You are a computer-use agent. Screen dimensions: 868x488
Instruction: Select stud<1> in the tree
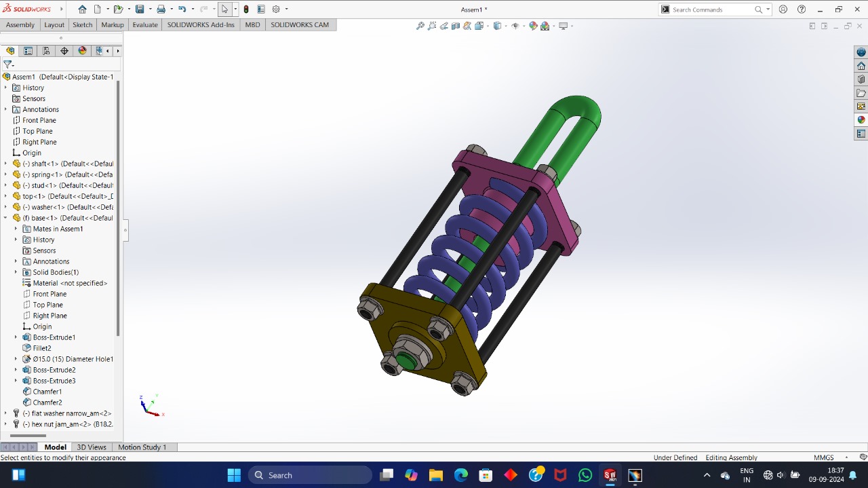pyautogui.click(x=67, y=185)
